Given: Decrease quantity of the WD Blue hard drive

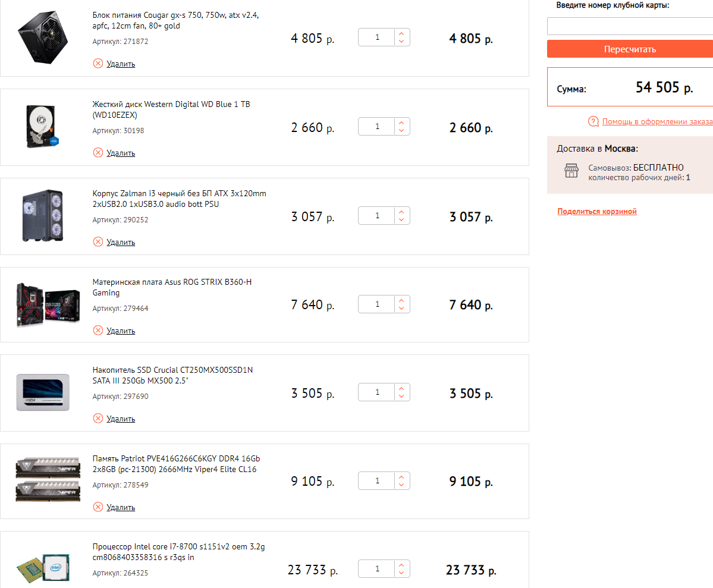Looking at the screenshot, I should tap(401, 130).
